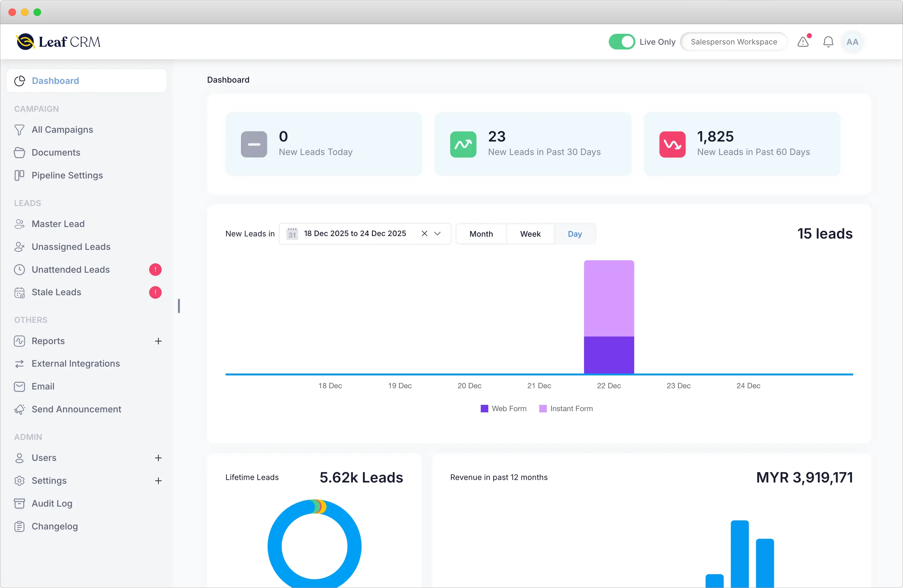The height and width of the screenshot is (588, 903).
Task: Add a new Report via plus button
Action: click(x=158, y=341)
